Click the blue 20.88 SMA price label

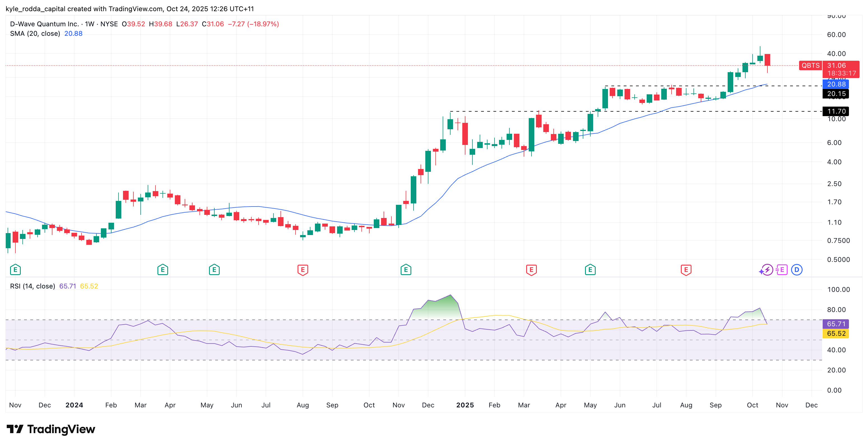[x=836, y=84]
